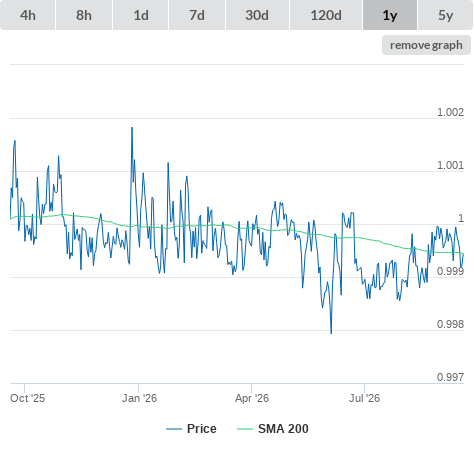This screenshot has height=455, width=474.
Task: Select the active 1y tab
Action: pyautogui.click(x=390, y=15)
